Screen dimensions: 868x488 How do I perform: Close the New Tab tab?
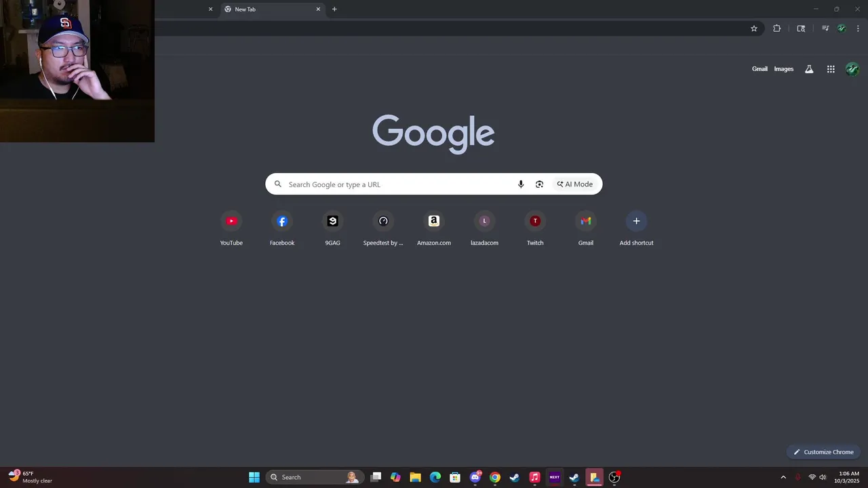tap(318, 9)
